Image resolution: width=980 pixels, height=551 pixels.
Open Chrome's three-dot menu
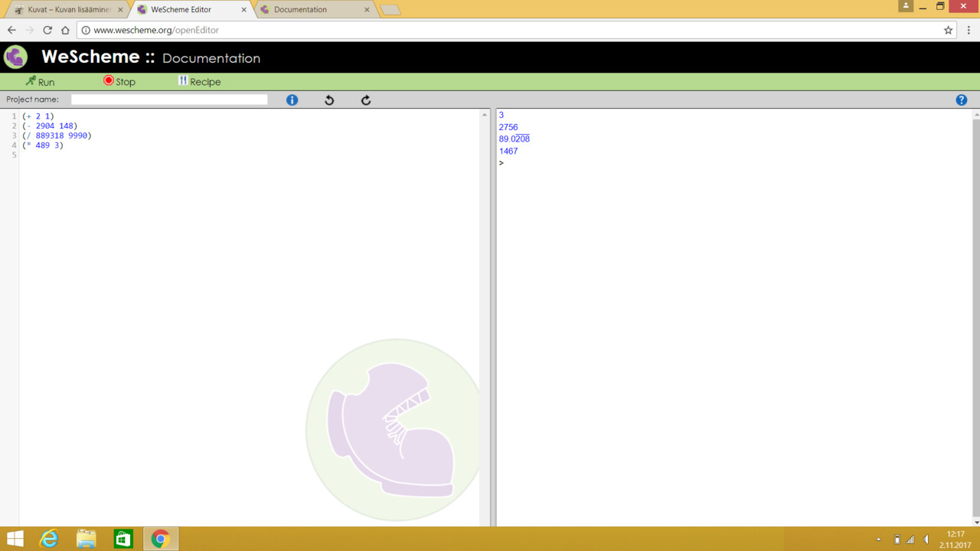[969, 31]
